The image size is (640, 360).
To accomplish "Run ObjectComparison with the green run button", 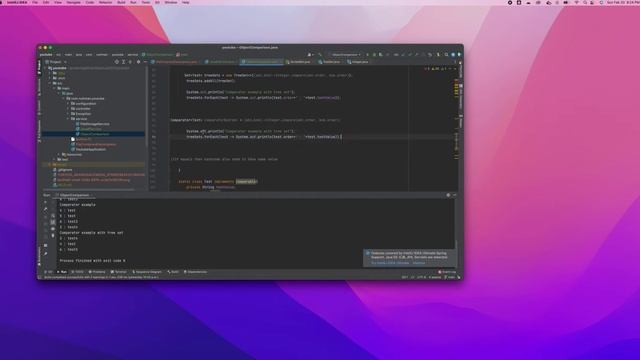I will click(x=367, y=55).
